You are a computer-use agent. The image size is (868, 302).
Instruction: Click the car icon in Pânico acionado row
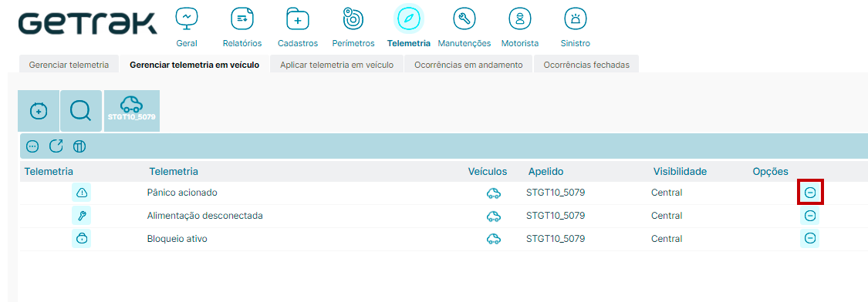pyautogui.click(x=494, y=193)
